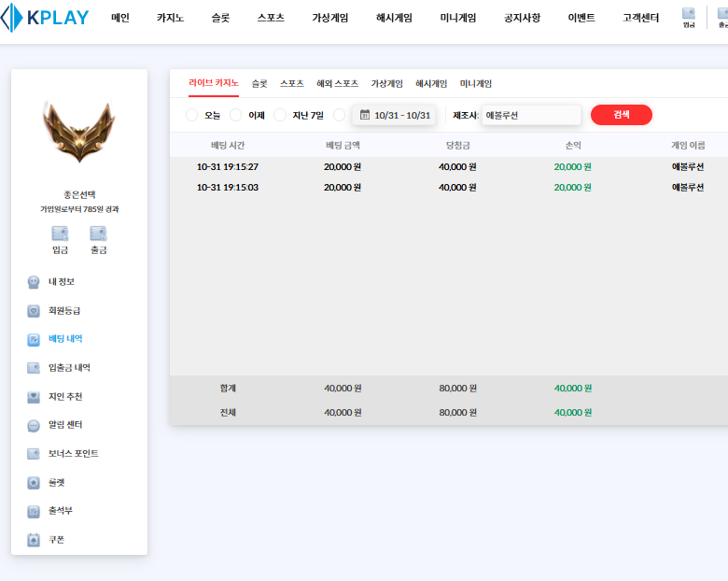Image resolution: width=728 pixels, height=581 pixels.
Task: Open the 입금 wallet icon in top header
Action: [x=689, y=18]
